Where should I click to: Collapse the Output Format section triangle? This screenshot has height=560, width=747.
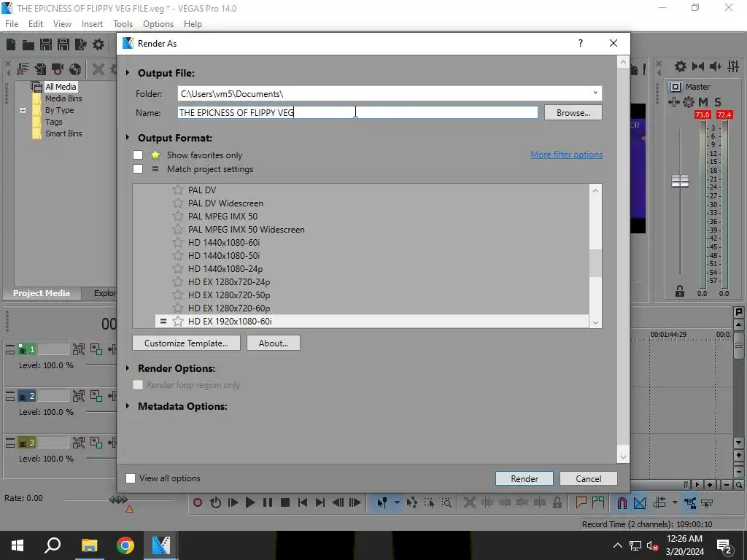pos(128,138)
